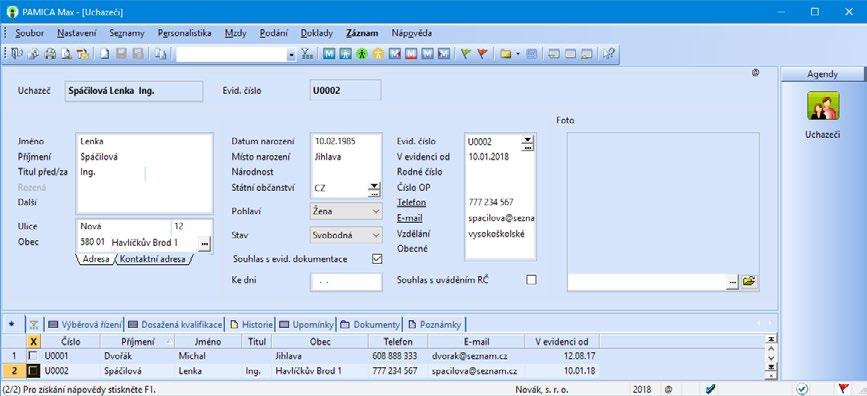
Task: Open the Stav dropdown showing Svobodná
Action: click(346, 235)
